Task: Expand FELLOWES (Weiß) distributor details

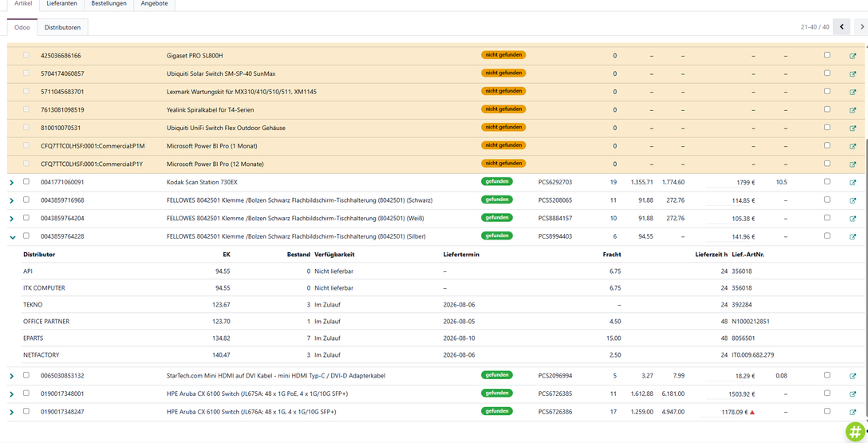Action: click(x=12, y=219)
